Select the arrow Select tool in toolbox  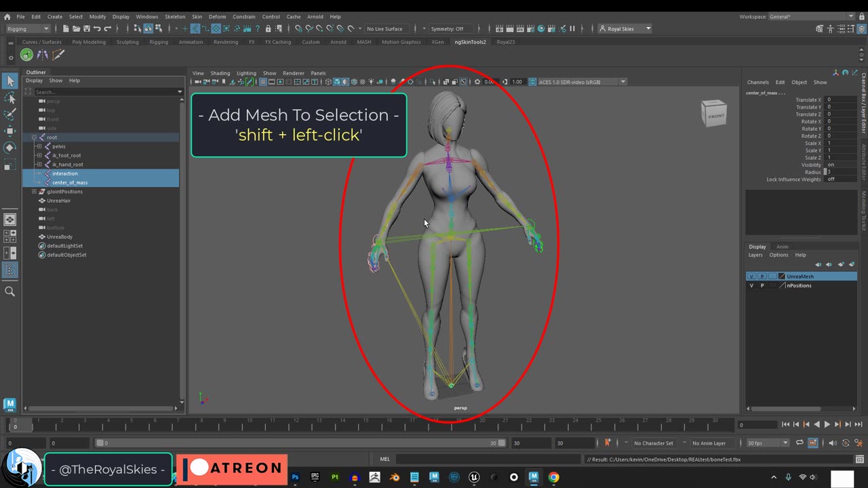pyautogui.click(x=10, y=81)
